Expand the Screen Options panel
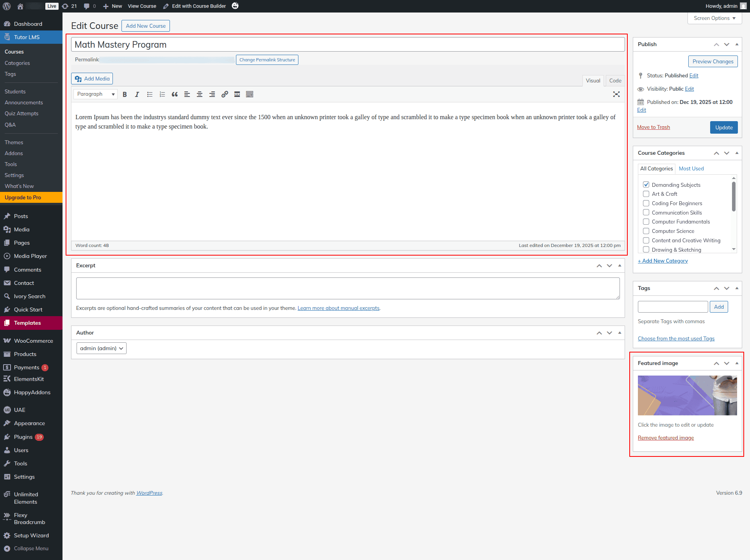 [x=714, y=18]
